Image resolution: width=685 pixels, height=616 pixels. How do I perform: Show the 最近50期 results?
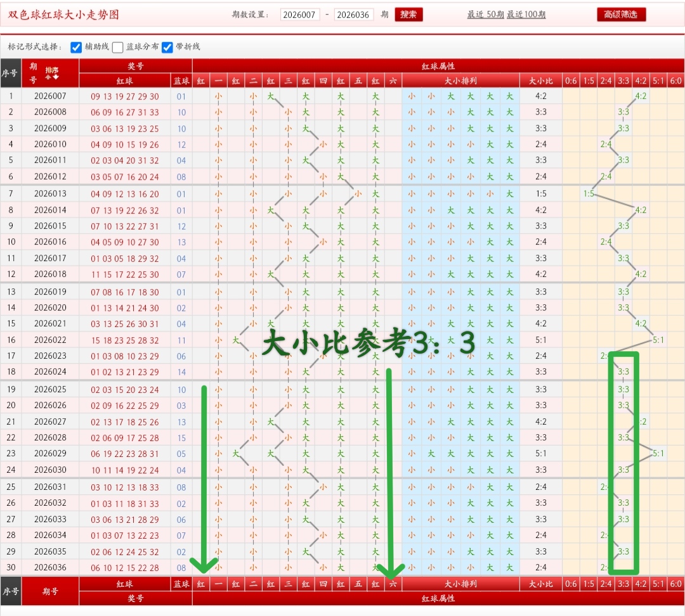[485, 15]
